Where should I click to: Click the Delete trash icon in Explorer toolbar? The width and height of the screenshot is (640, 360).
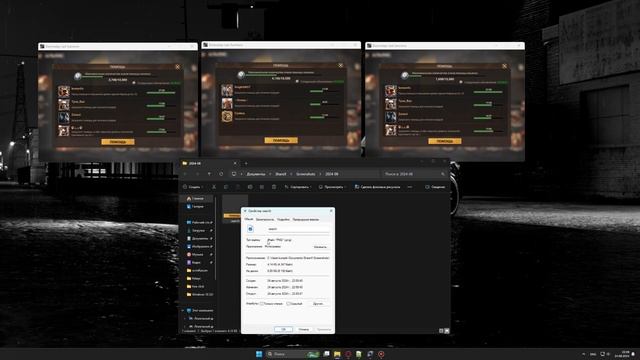point(274,187)
